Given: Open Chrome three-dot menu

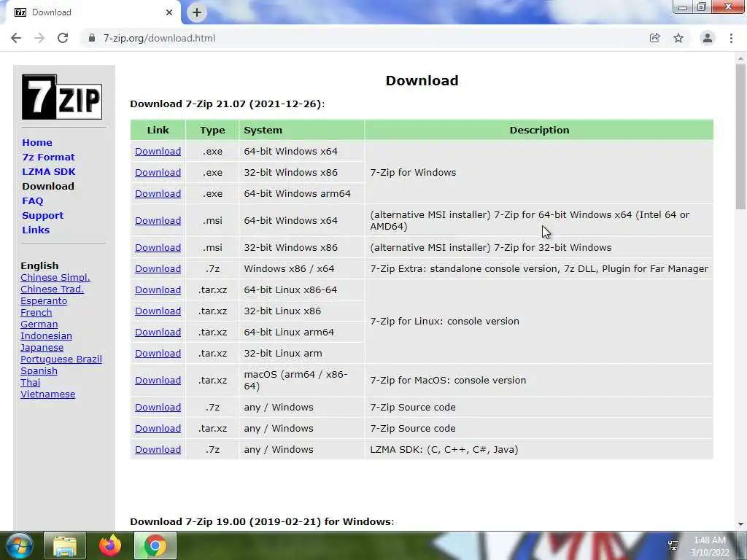Looking at the screenshot, I should coord(731,38).
